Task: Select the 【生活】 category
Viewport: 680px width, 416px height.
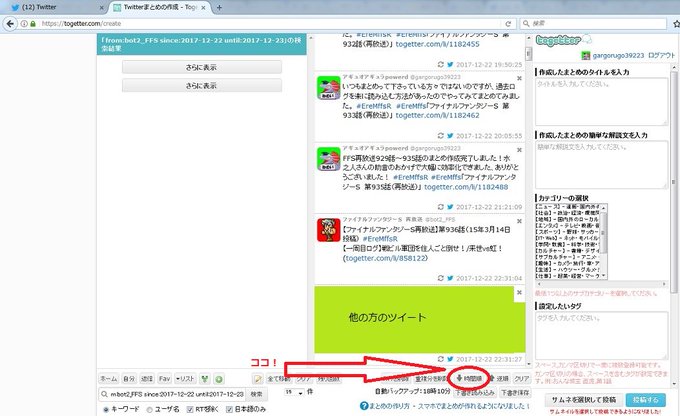Action: 568,269
